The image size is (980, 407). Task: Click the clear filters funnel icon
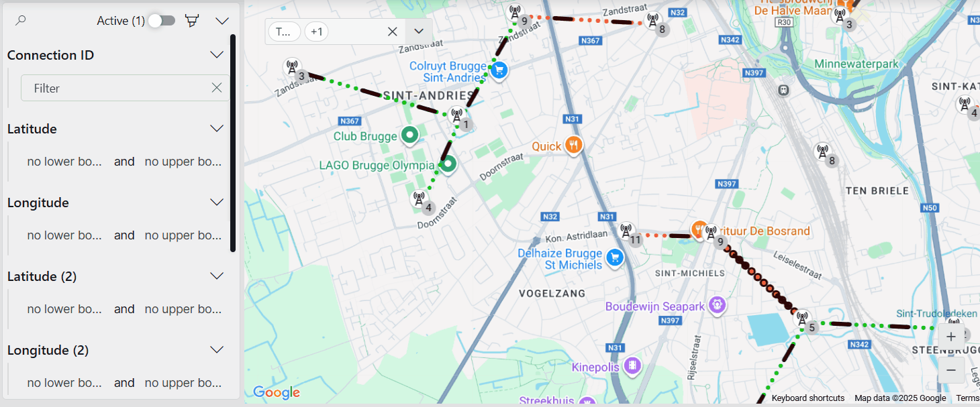tap(193, 21)
